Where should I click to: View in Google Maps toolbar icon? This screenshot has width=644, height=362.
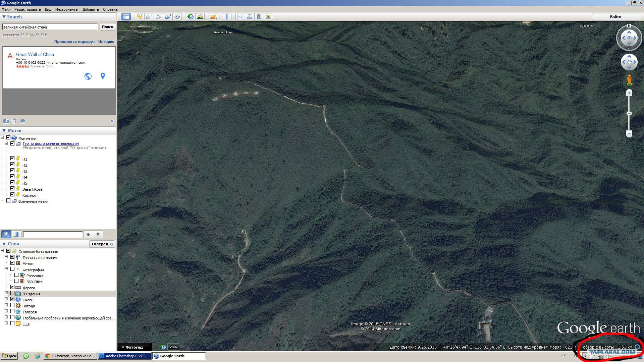(268, 17)
